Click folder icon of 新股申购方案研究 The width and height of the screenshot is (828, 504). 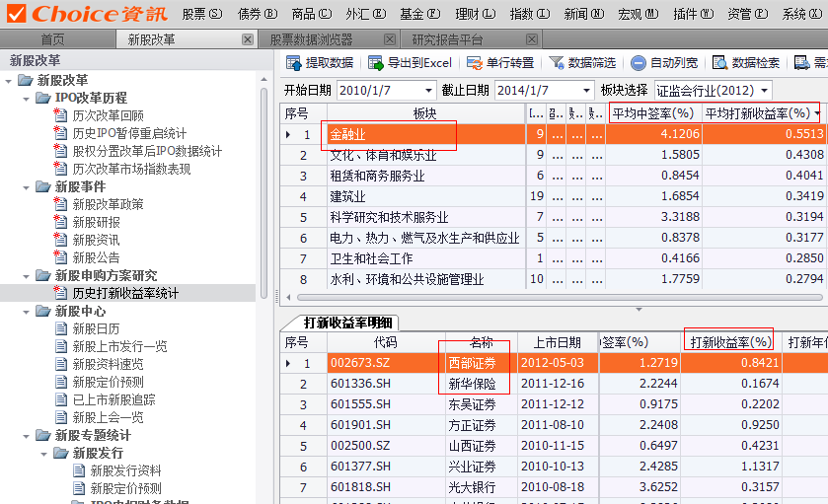pyautogui.click(x=43, y=275)
